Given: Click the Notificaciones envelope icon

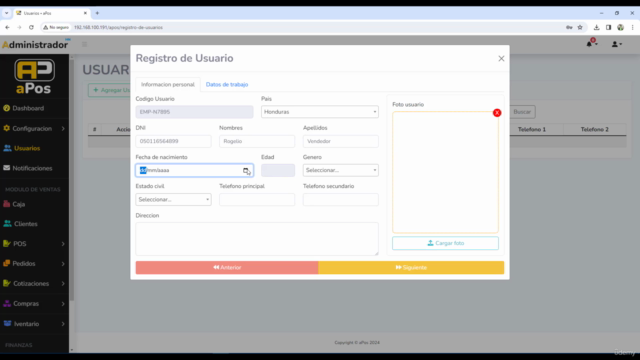Looking at the screenshot, I should (7, 168).
